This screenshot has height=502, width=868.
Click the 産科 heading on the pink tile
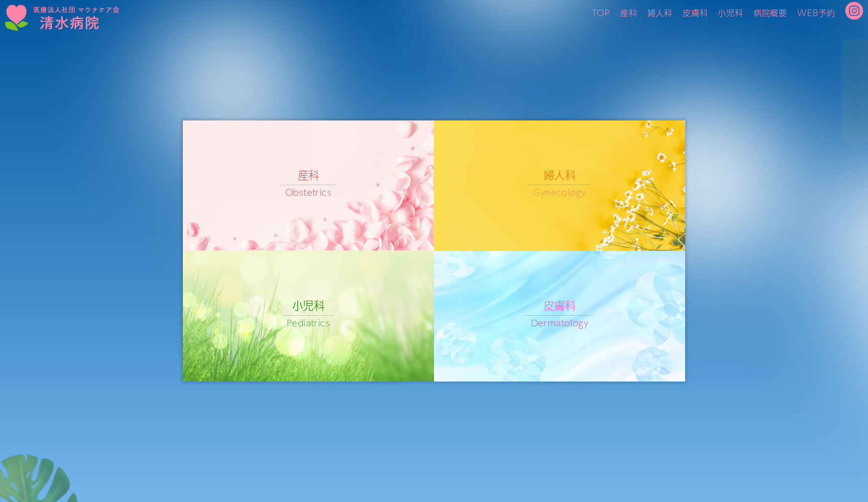click(x=308, y=175)
